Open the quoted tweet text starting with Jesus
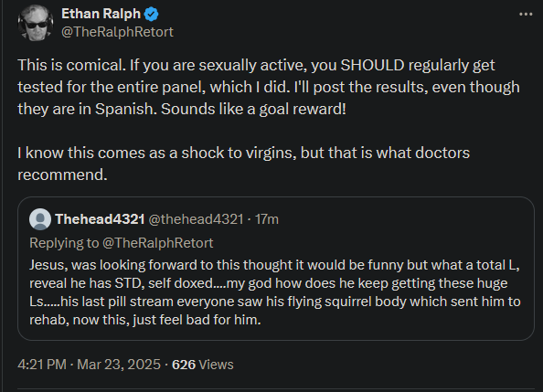 pos(275,292)
